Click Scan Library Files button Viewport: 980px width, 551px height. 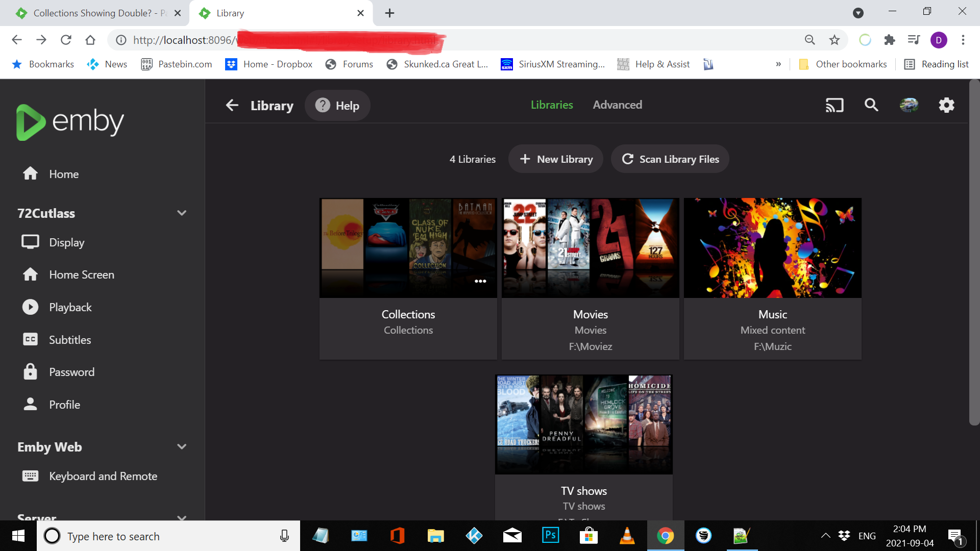click(x=670, y=159)
